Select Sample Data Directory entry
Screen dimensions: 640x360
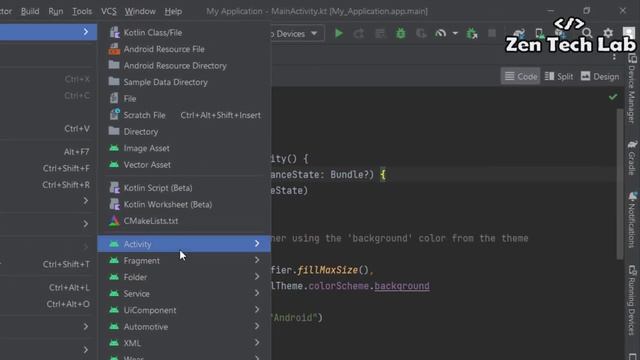[184, 82]
